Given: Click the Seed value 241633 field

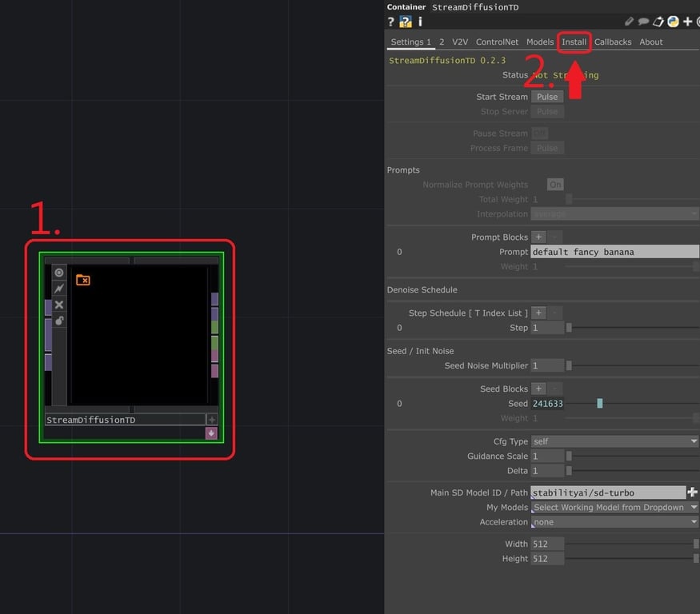Looking at the screenshot, I should [x=547, y=404].
